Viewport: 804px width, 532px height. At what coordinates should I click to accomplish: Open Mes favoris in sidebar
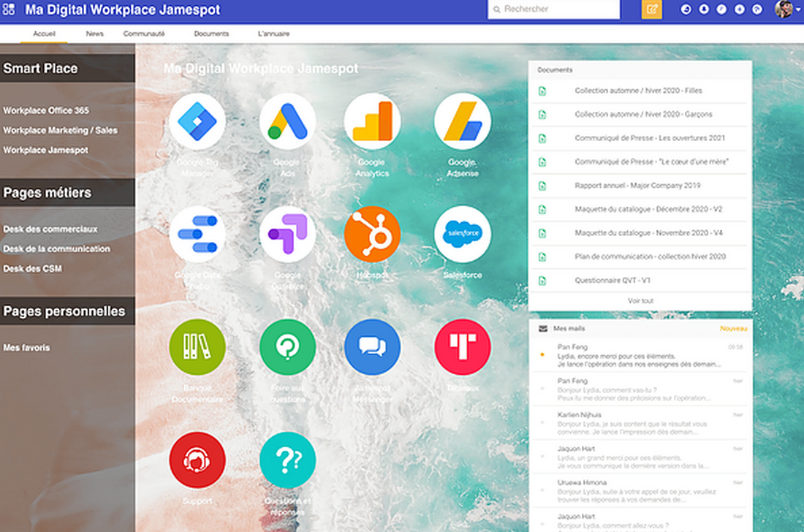(x=26, y=348)
